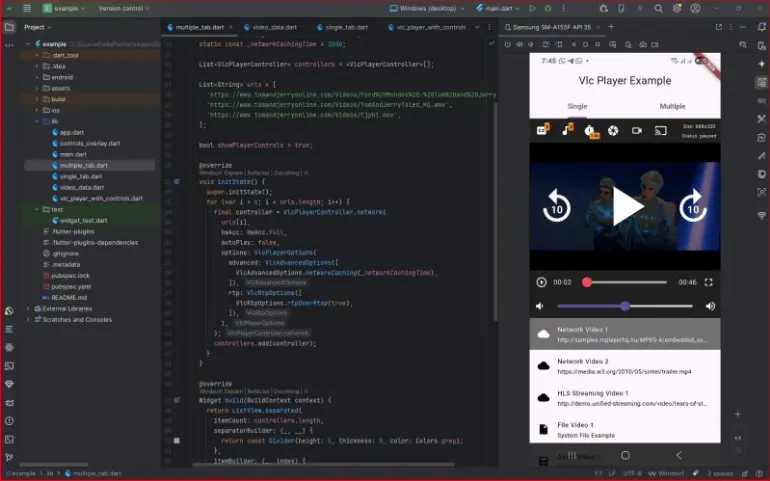Run main.dart with the green play button
This screenshot has height=481, width=770.
pyautogui.click(x=532, y=8)
